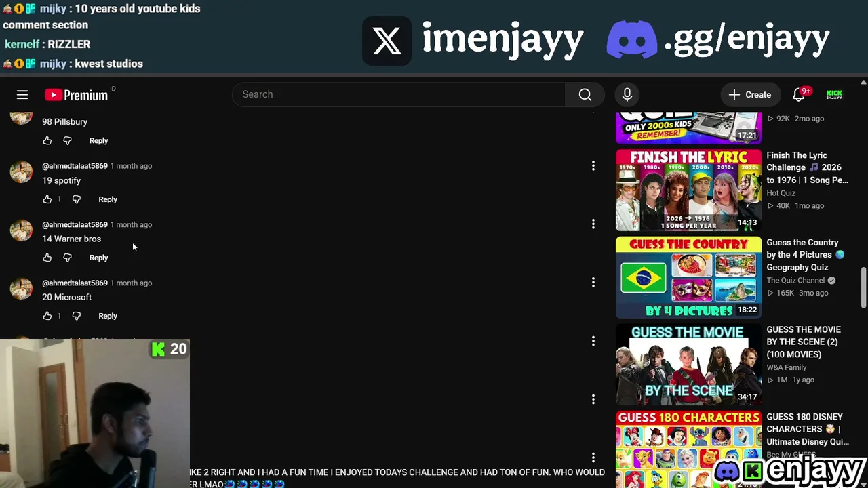
Task: Open the notifications bell
Action: (x=800, y=95)
